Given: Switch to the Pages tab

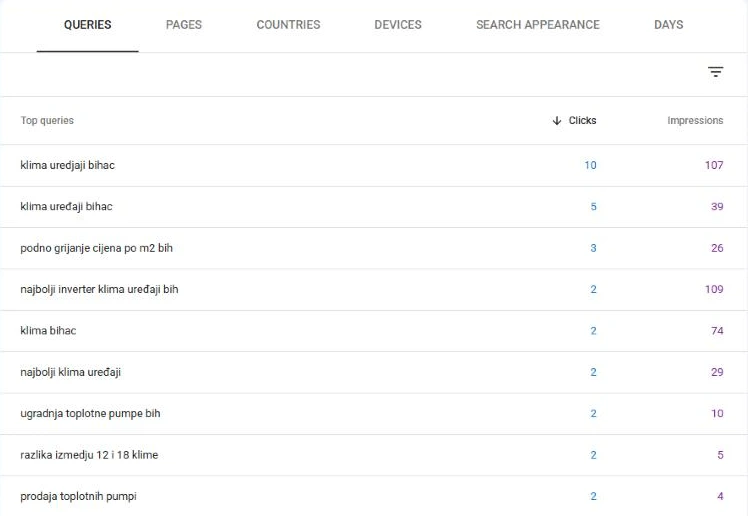Looking at the screenshot, I should tap(184, 25).
